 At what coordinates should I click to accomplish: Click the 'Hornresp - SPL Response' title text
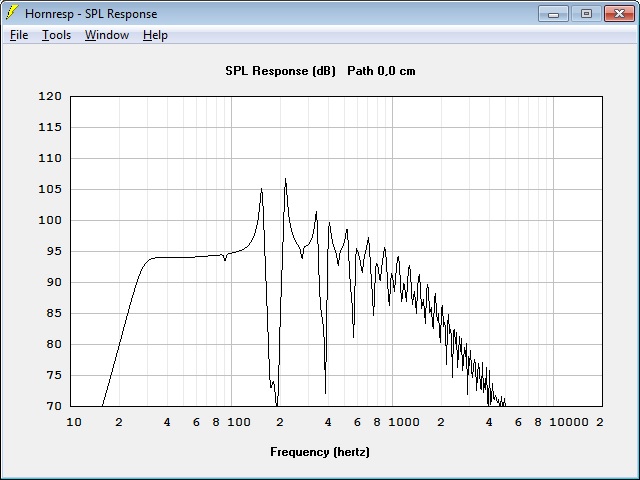(91, 14)
